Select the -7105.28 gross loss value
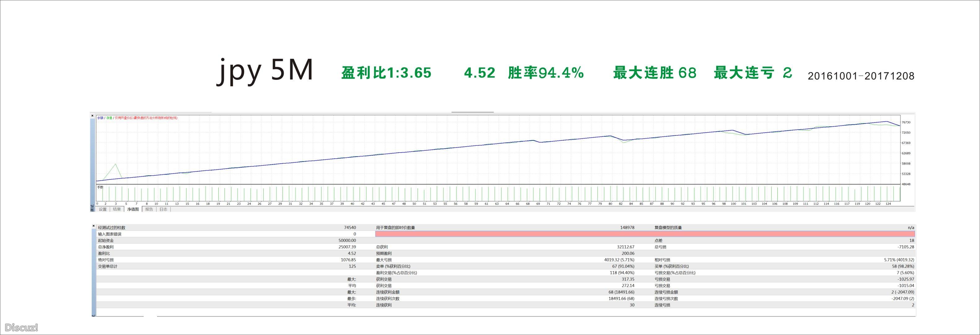The width and height of the screenshot is (980, 335). pos(906,247)
